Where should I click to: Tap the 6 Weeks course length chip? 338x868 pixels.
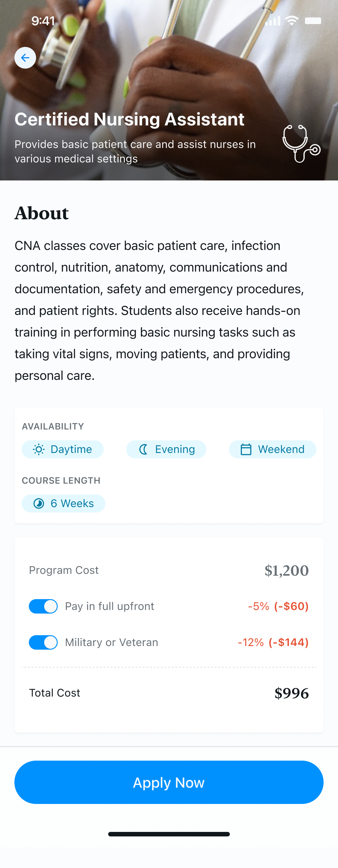click(64, 503)
